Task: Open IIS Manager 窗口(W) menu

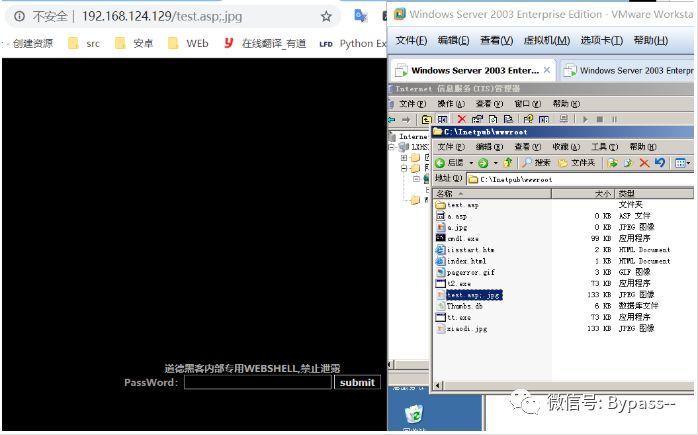Action: (x=528, y=104)
